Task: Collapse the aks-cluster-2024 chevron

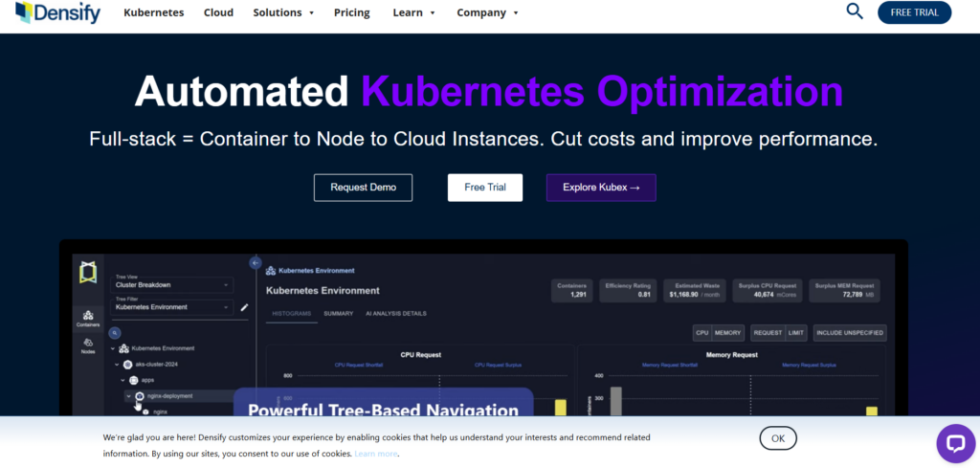Action: point(117,365)
